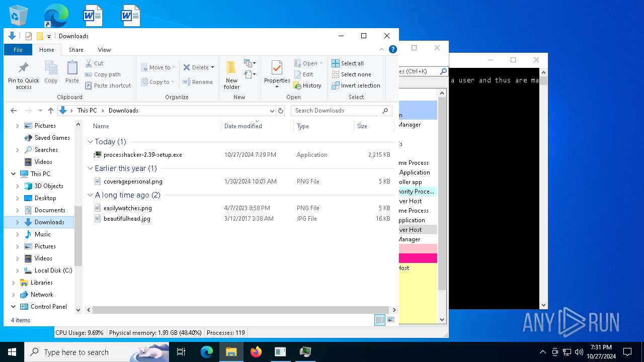This screenshot has width=644, height=362.
Task: Click the New folder quick access toolbar icon
Action: click(40, 36)
